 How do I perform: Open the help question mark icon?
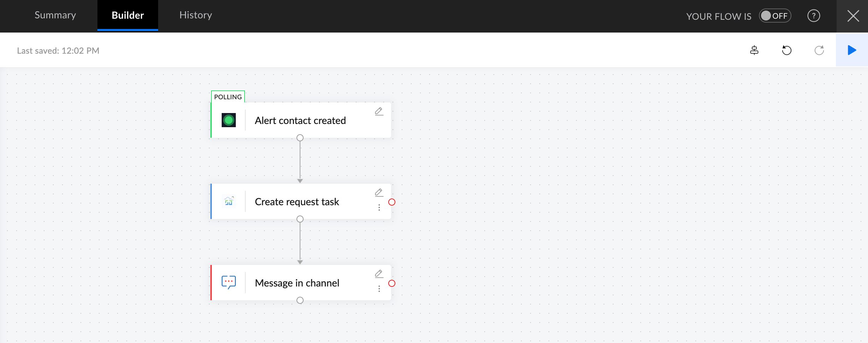814,16
